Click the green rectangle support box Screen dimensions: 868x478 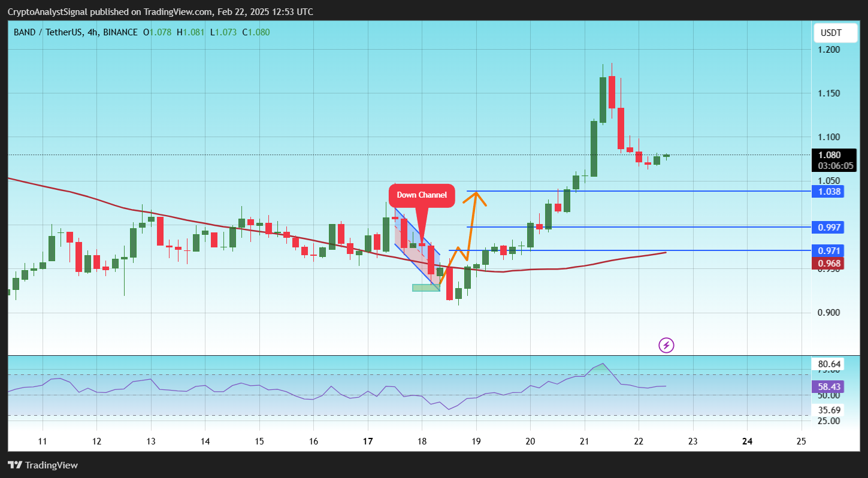pyautogui.click(x=426, y=288)
